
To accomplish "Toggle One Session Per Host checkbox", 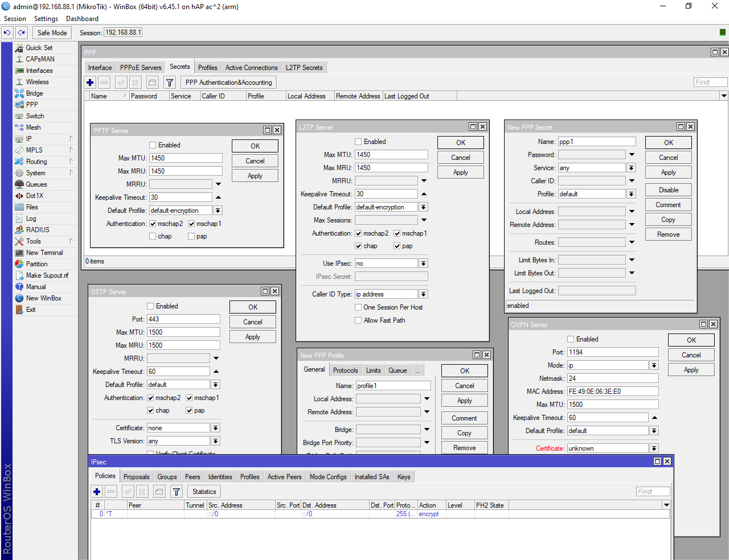I will click(x=358, y=307).
